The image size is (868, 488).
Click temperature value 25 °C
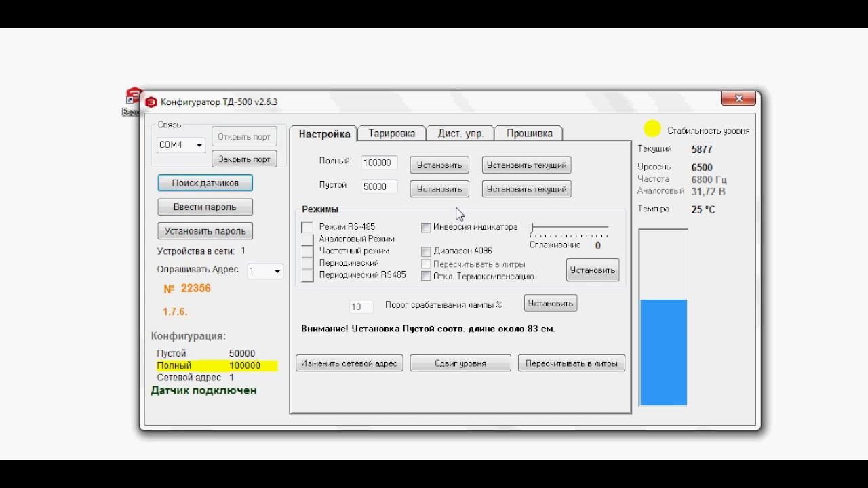(x=703, y=209)
